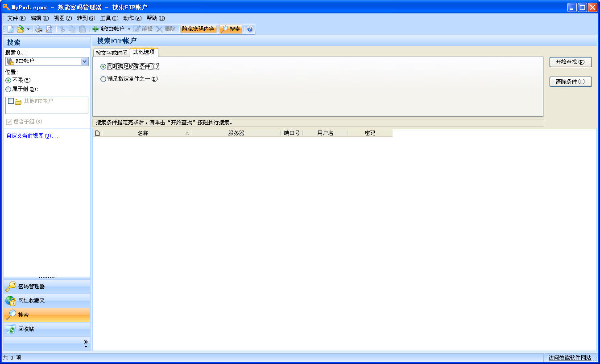This screenshot has width=600, height=364.
Task: Open 密码管理器 in navigation pane
Action: (x=47, y=286)
